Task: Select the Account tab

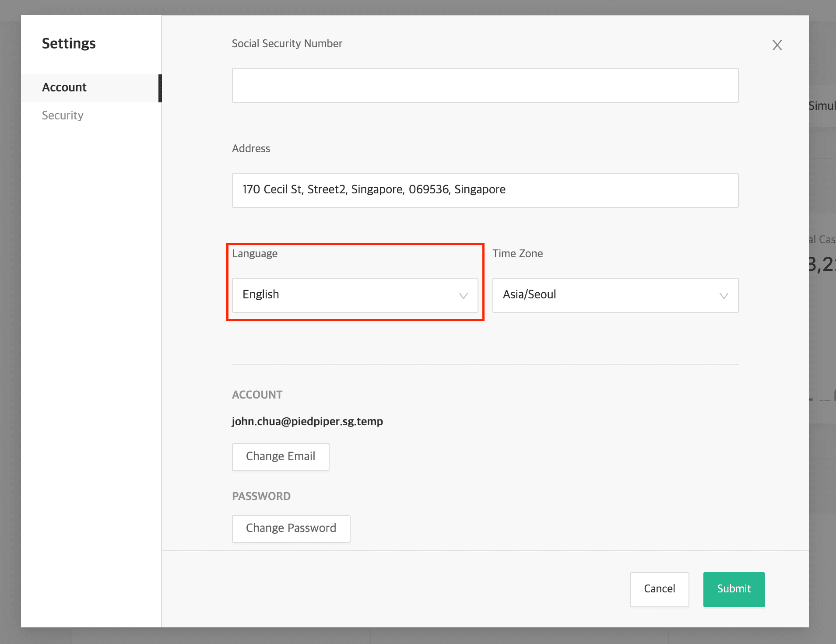Action: (64, 87)
